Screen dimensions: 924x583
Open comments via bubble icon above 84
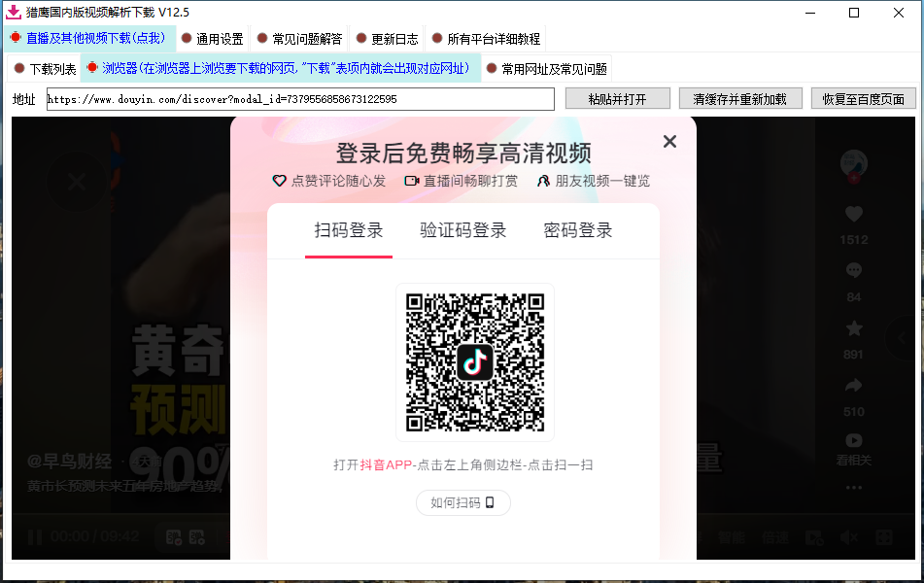point(854,270)
